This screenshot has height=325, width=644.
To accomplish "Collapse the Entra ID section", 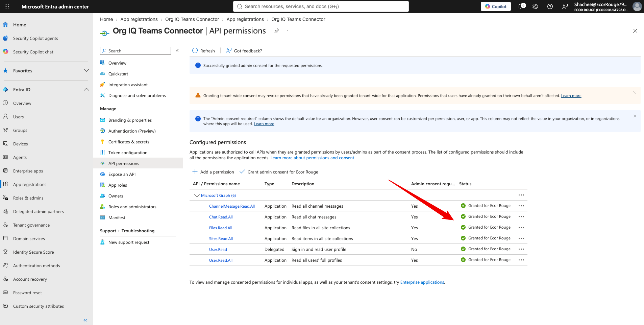I will [x=86, y=90].
